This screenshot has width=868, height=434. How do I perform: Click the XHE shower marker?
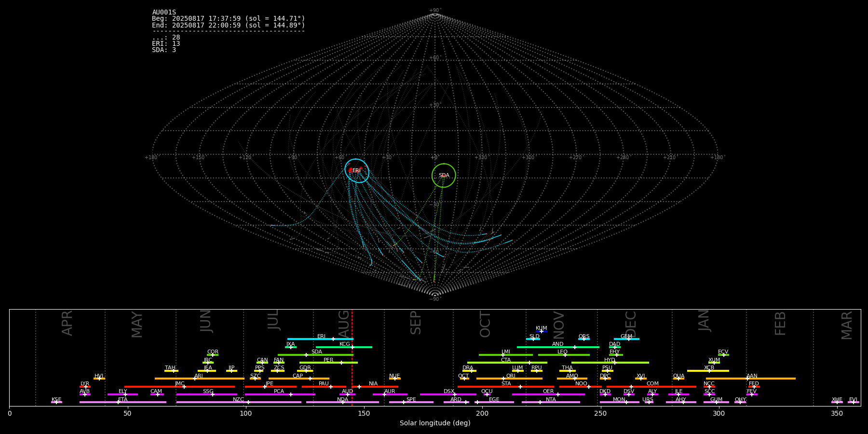tap(837, 402)
